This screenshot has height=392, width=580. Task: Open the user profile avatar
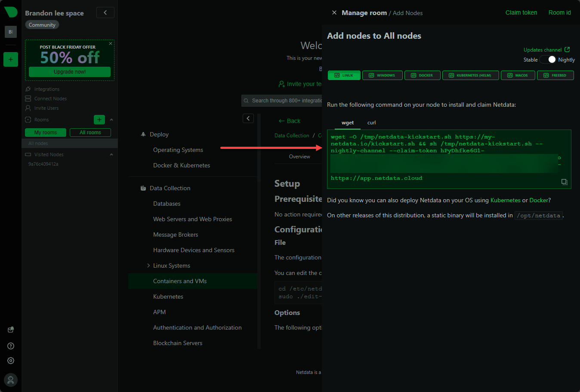(x=11, y=380)
